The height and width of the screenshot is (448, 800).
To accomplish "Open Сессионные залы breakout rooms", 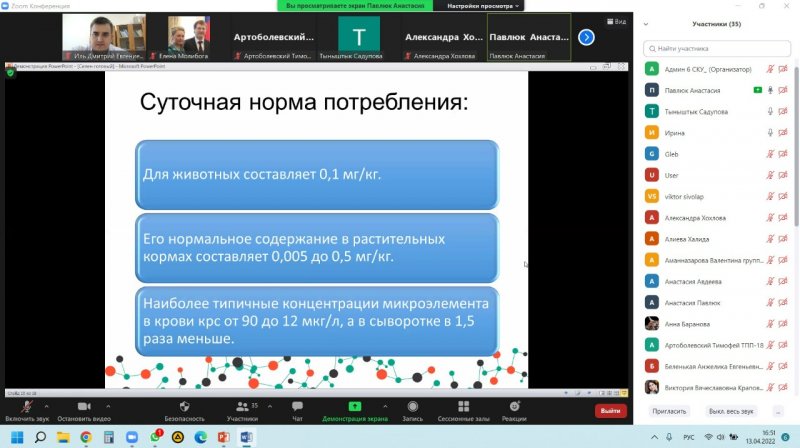I will tap(461, 406).
